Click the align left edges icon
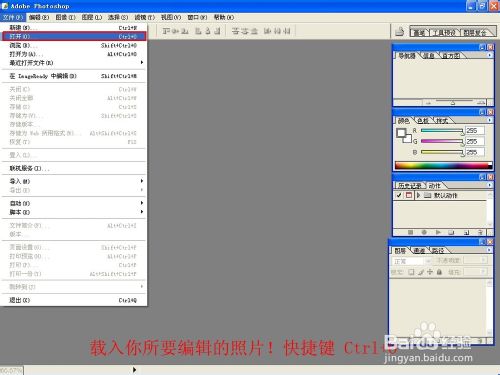The height and width of the screenshot is (375, 500). 198,31
